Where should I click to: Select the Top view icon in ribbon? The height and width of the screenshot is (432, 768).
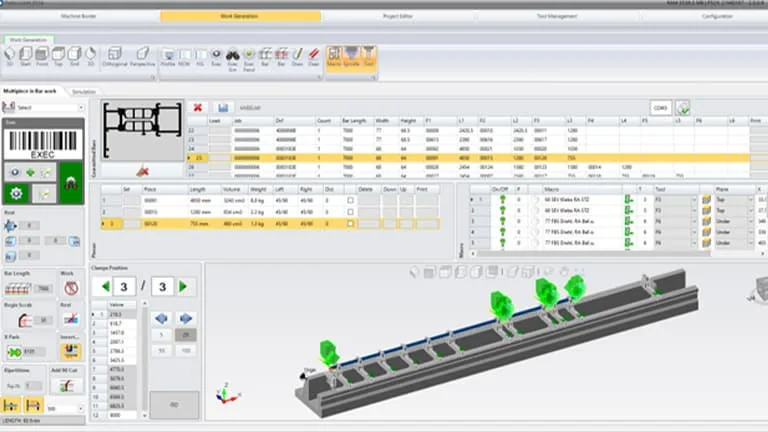(58, 54)
